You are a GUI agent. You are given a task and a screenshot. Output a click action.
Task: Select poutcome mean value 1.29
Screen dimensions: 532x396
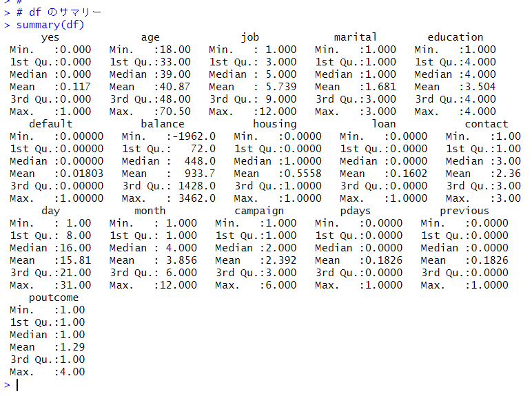pos(72,347)
